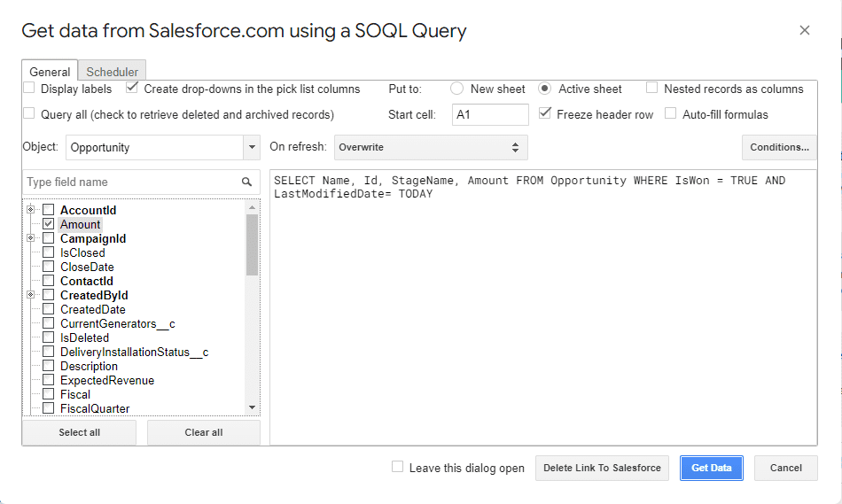Open the On refresh Overwrite dropdown
The width and height of the screenshot is (842, 504).
[x=430, y=147]
